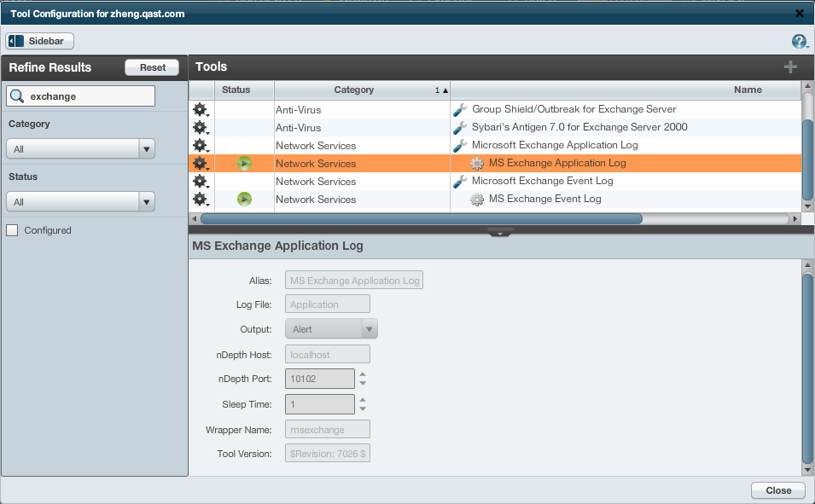Open gear menu for MS Exchange Application Log row
The image size is (815, 504).
click(201, 164)
